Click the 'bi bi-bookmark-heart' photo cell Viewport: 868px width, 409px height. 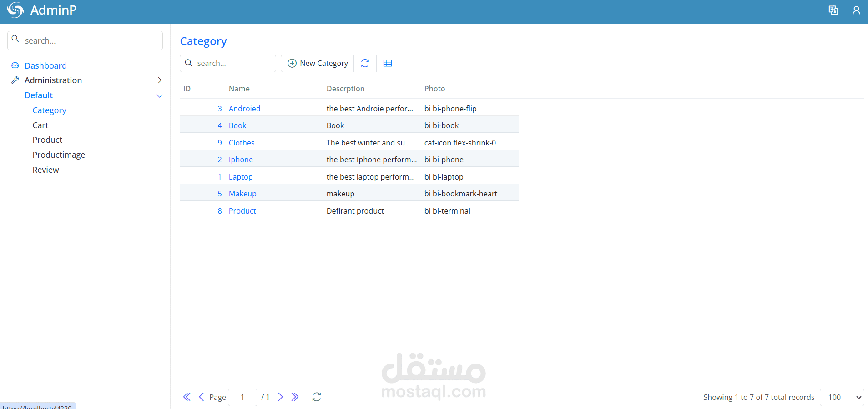tap(461, 194)
